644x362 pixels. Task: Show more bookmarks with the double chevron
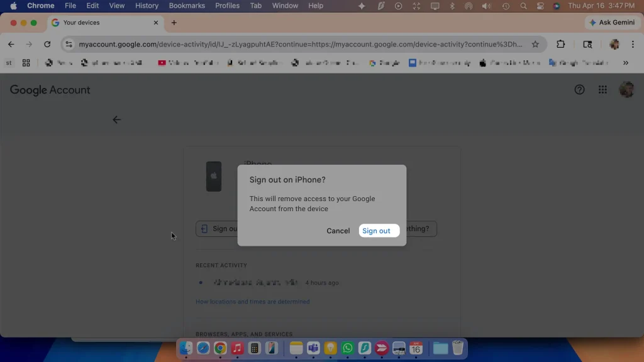(x=626, y=63)
